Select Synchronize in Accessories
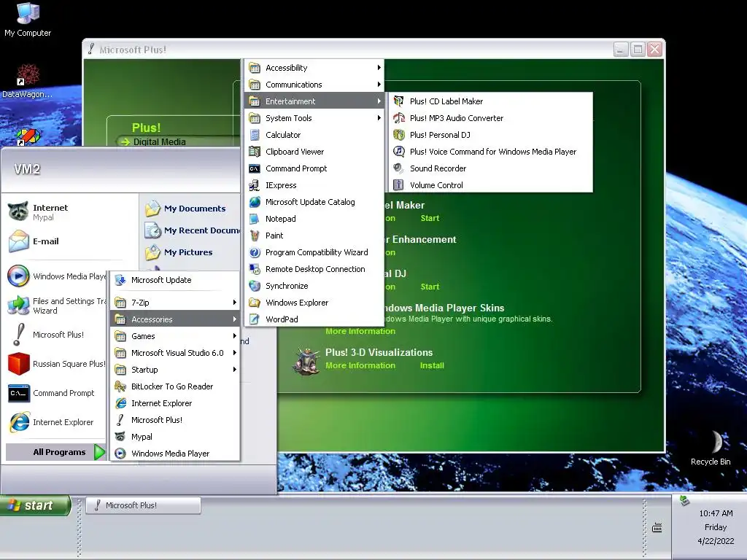Image resolution: width=747 pixels, height=560 pixels. [314, 286]
